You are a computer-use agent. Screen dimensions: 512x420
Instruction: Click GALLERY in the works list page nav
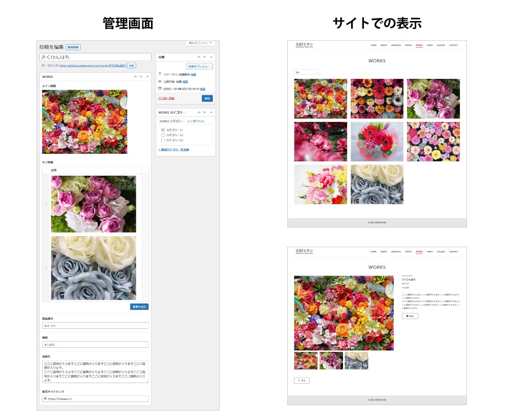point(441,46)
